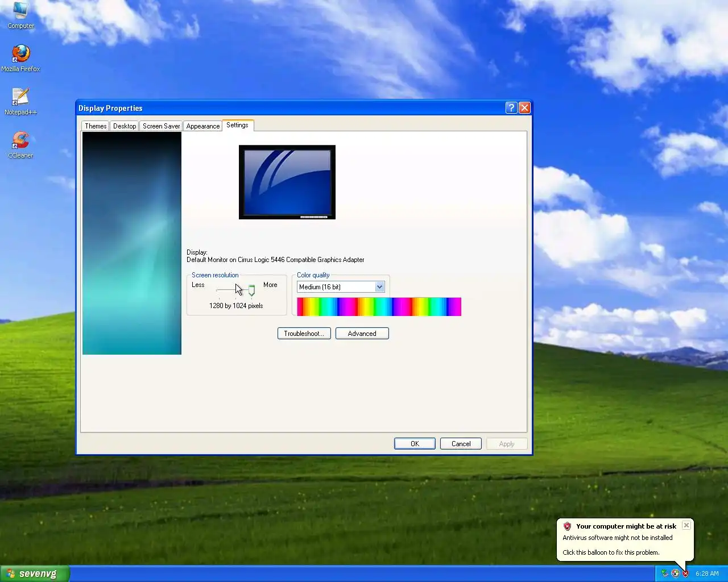This screenshot has height=582, width=728.
Task: Open the Computer desktop icon
Action: click(20, 15)
